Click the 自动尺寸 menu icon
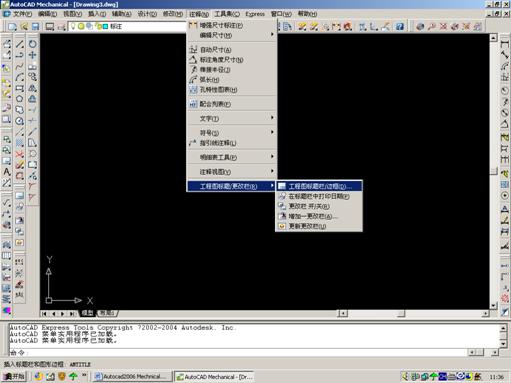The height and width of the screenshot is (383, 511). pos(193,50)
